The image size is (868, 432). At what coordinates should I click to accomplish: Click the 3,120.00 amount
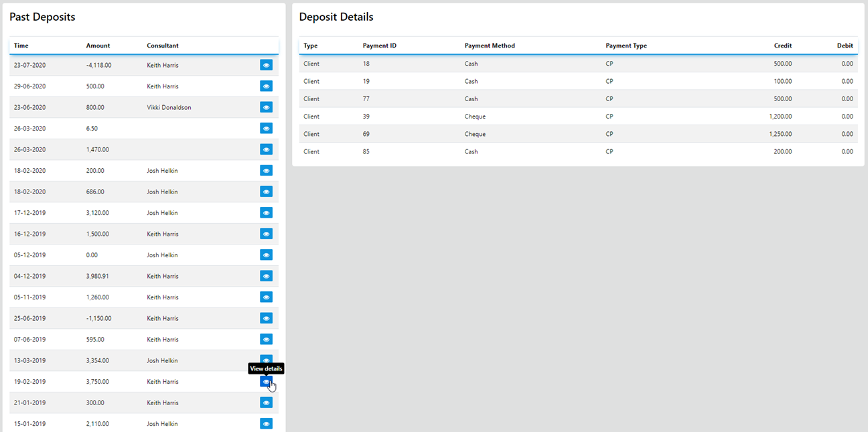pos(97,213)
